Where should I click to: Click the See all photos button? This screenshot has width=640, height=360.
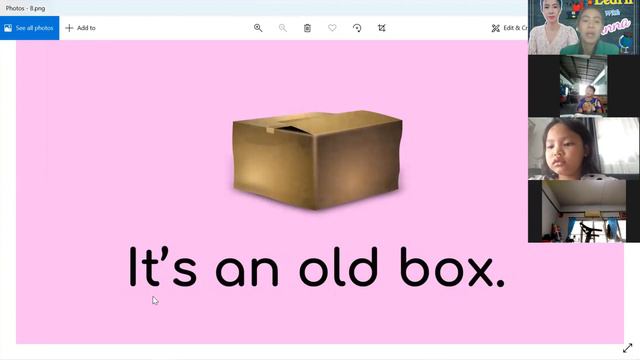(29, 28)
